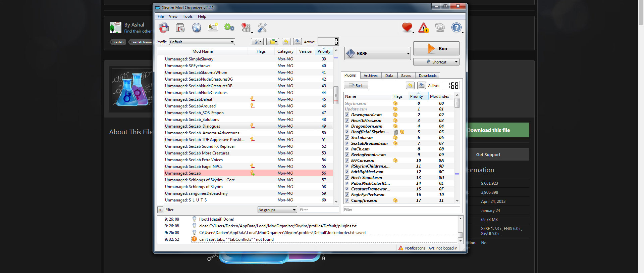Switch to the Downloads tab
The height and width of the screenshot is (273, 644).
tap(428, 76)
